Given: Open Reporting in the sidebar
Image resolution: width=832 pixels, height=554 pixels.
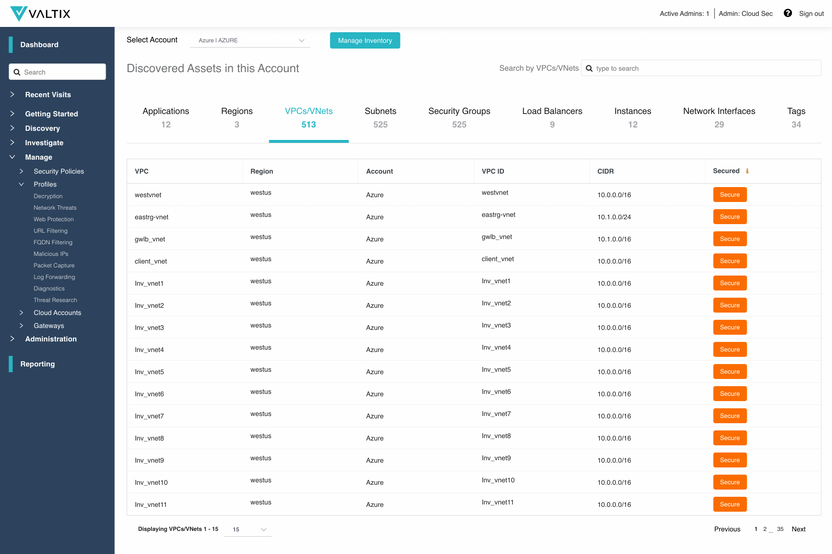Looking at the screenshot, I should [x=38, y=364].
